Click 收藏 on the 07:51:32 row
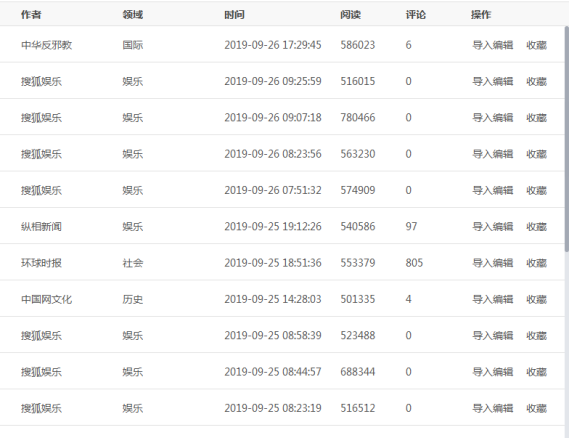The image size is (570, 438). tap(537, 190)
